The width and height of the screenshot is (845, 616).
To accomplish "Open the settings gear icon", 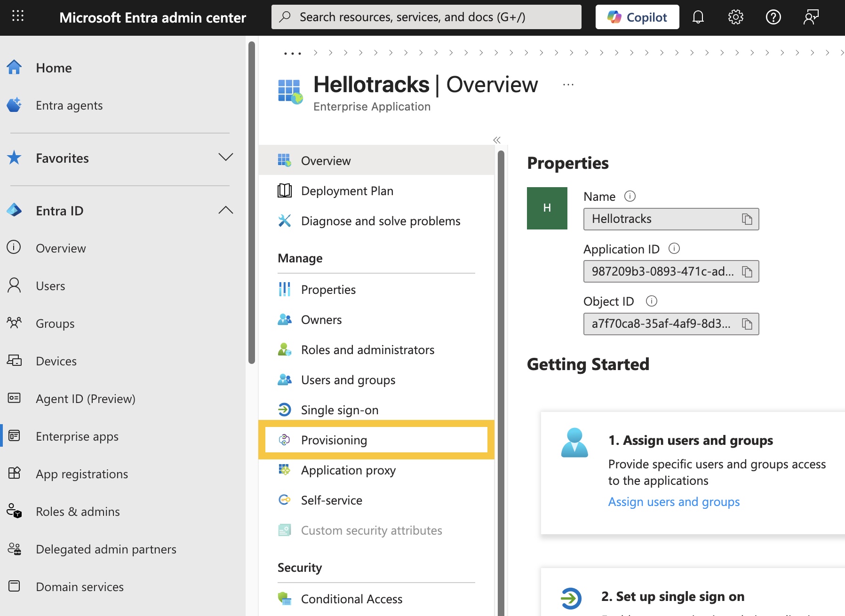I will click(x=735, y=17).
